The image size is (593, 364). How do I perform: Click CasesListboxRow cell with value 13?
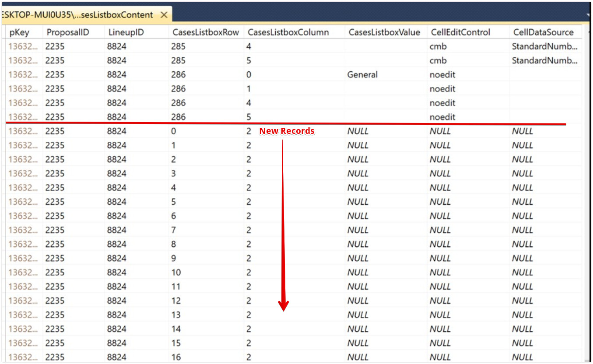tap(176, 315)
